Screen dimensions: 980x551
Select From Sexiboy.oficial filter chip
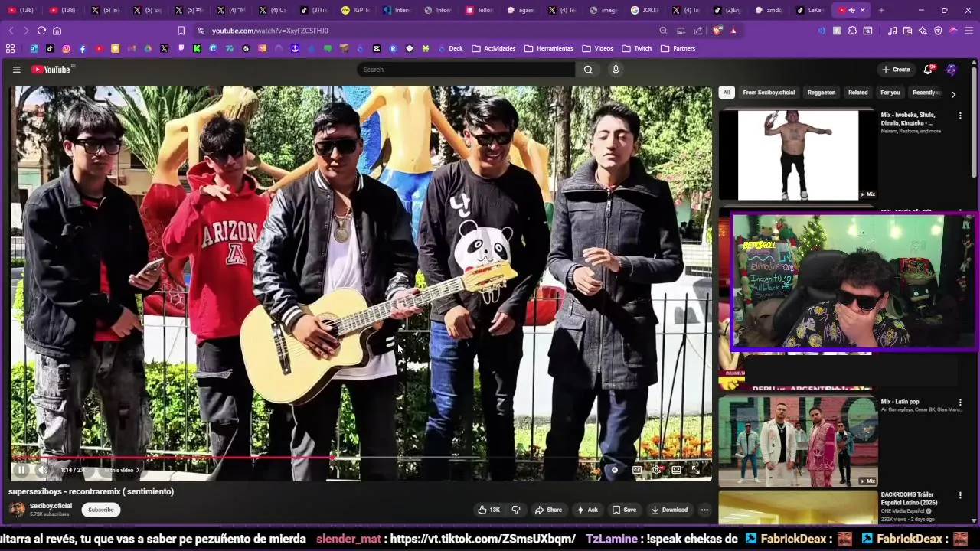769,93
